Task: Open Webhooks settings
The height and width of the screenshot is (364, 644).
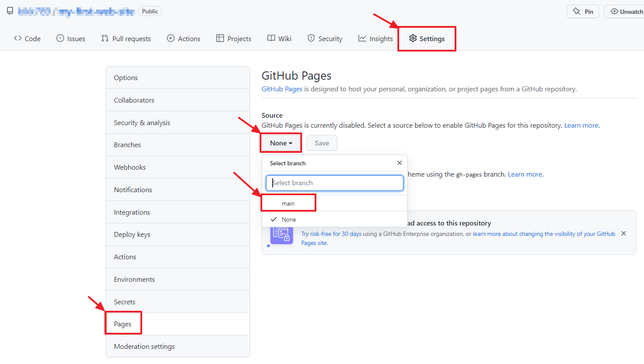Action: coord(178,168)
